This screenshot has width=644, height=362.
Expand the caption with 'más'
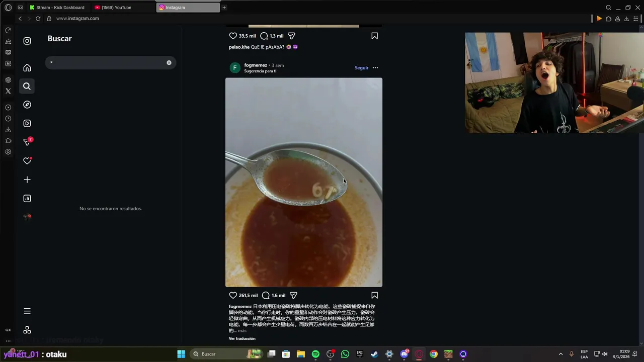pyautogui.click(x=242, y=331)
